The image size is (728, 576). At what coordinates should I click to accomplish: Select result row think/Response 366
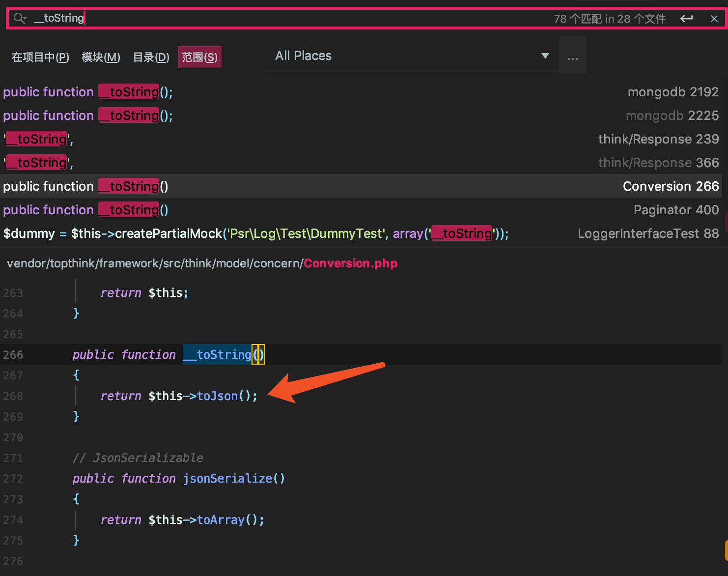(361, 163)
